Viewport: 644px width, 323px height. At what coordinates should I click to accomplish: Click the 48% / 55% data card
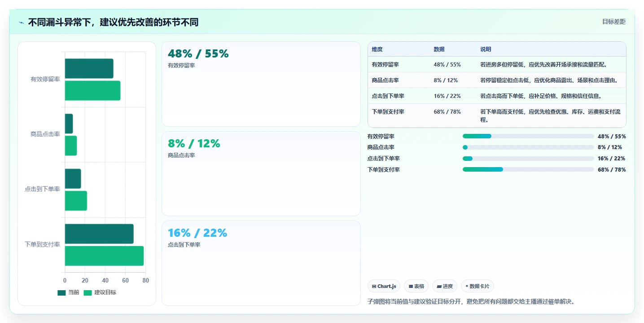click(261, 84)
